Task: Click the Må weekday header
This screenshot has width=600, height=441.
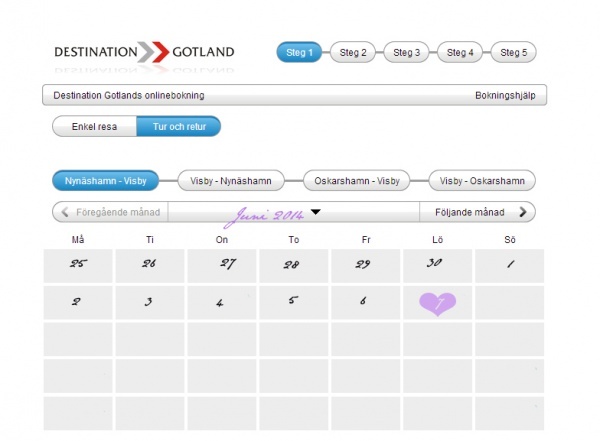Action: [78, 240]
